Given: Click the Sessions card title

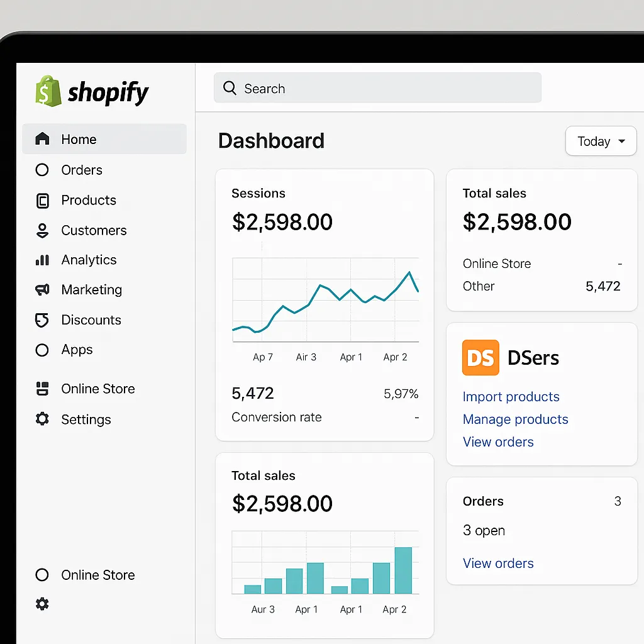Looking at the screenshot, I should click(x=258, y=193).
